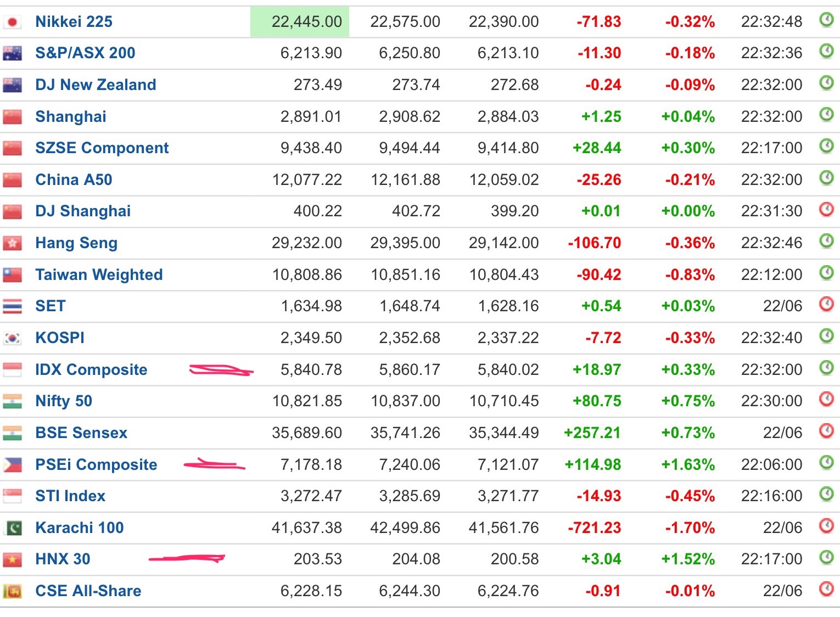Click the red clock icon in CSE All-Share row
The width and height of the screenshot is (840, 617).
[x=826, y=589]
